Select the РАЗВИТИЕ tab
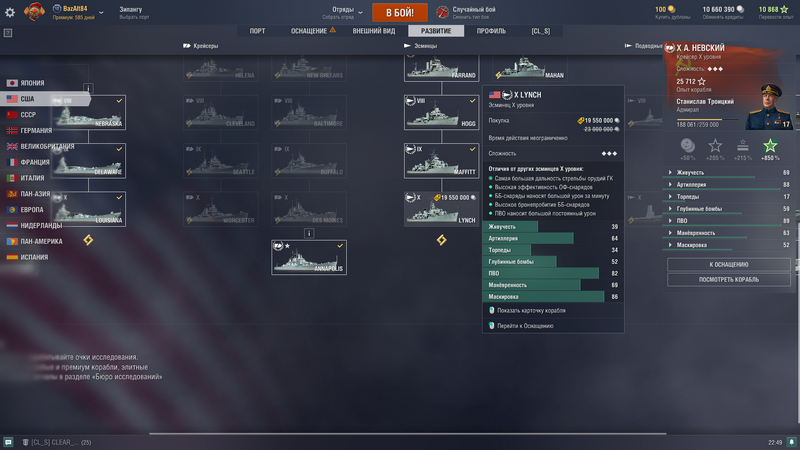 (436, 31)
